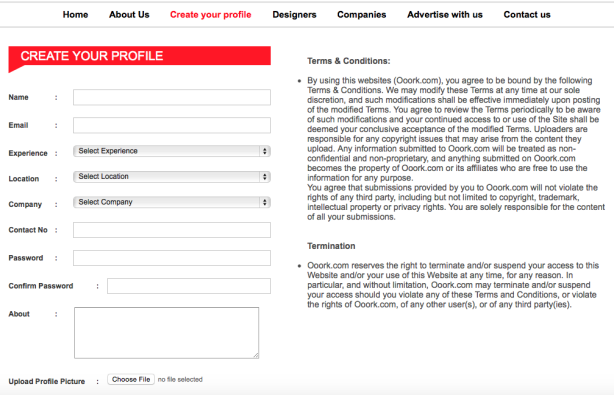The image size is (614, 395).
Task: Open the Select Location dropdown
Action: point(172,177)
